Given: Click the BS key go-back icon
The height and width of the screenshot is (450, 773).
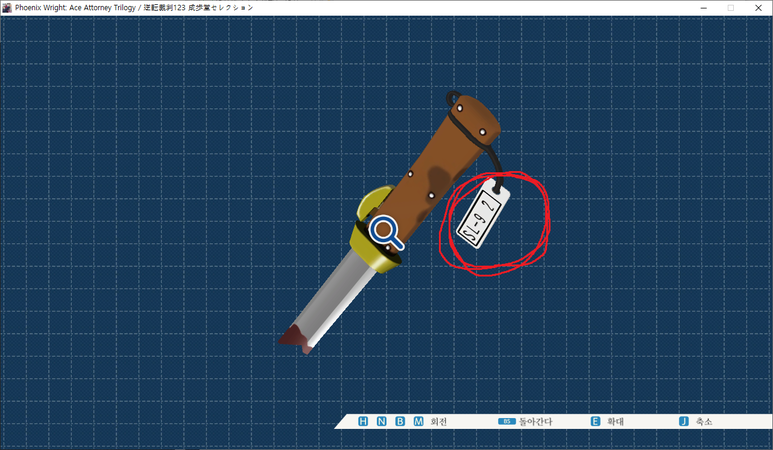Looking at the screenshot, I should (506, 421).
